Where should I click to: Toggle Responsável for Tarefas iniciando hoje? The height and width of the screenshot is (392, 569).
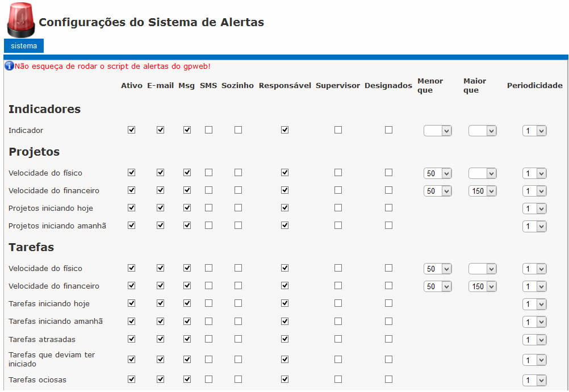pyautogui.click(x=285, y=303)
